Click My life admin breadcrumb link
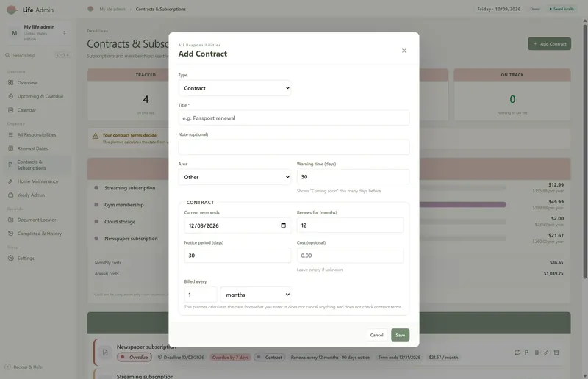This screenshot has height=379, width=588. [x=112, y=9]
